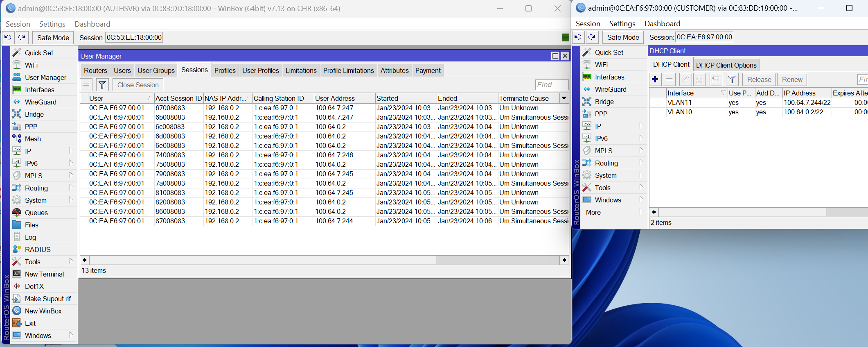Click the filter funnel in DHCP Client
The height and width of the screenshot is (347, 868).
[732, 79]
